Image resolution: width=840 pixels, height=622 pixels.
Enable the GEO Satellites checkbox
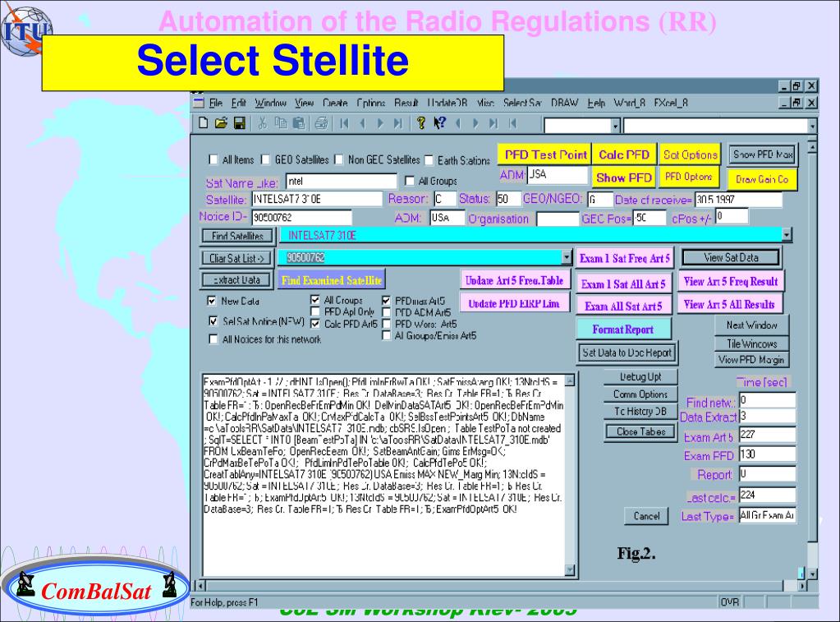265,159
